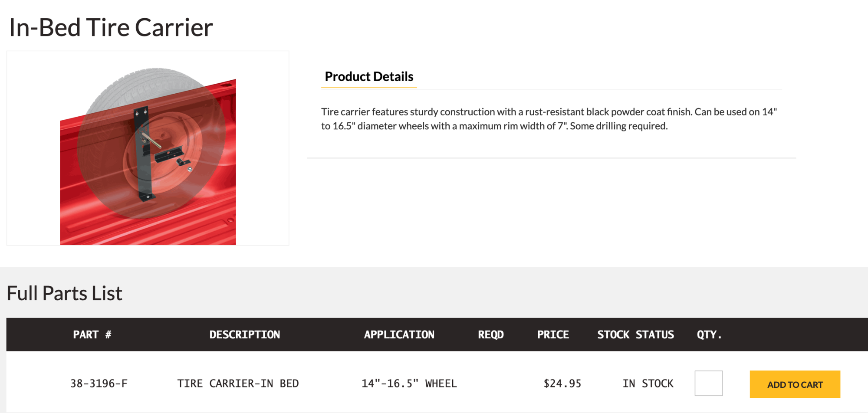
Task: Click the In-Bed Tire Carrier page title
Action: tap(111, 27)
